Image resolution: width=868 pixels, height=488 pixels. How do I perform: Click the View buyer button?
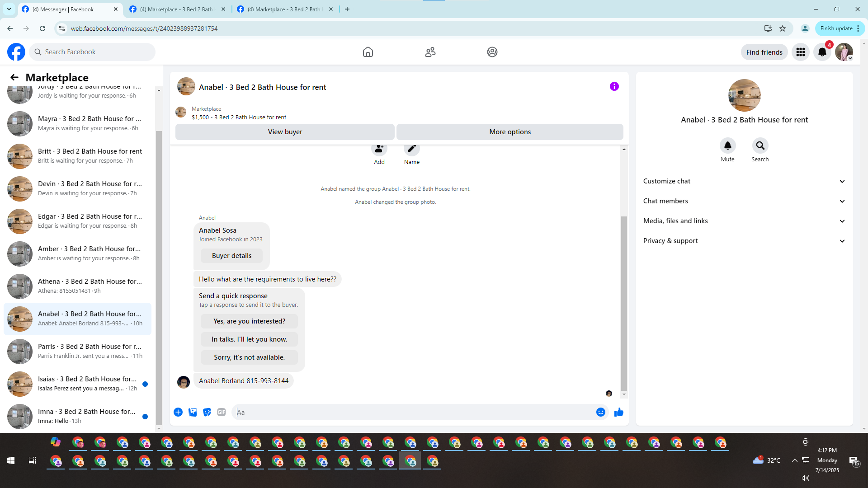[285, 132]
